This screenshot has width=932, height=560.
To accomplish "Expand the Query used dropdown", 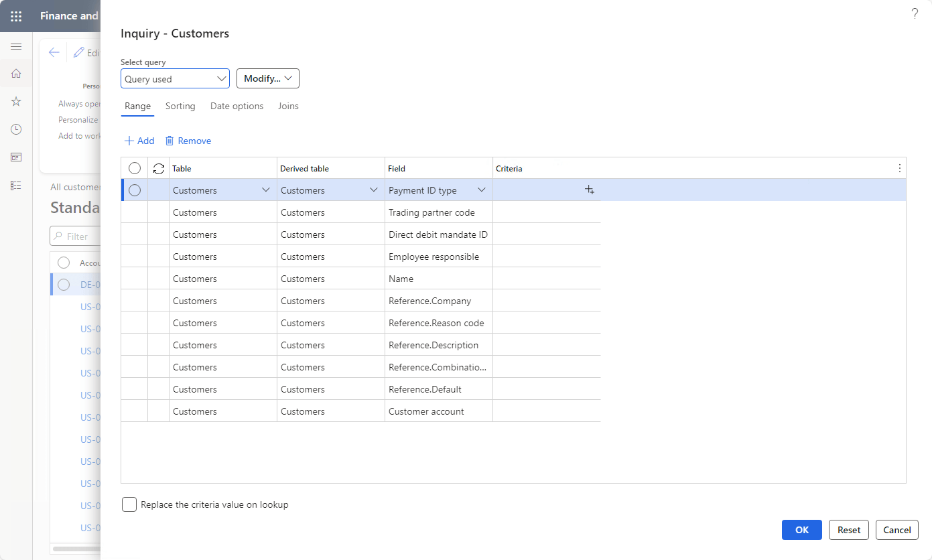I will (175, 78).
